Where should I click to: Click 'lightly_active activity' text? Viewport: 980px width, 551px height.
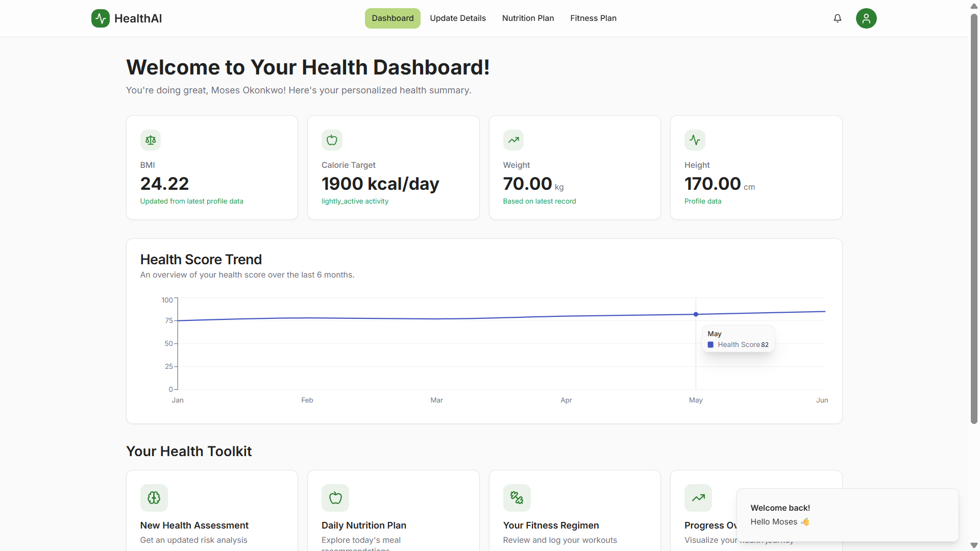click(355, 201)
